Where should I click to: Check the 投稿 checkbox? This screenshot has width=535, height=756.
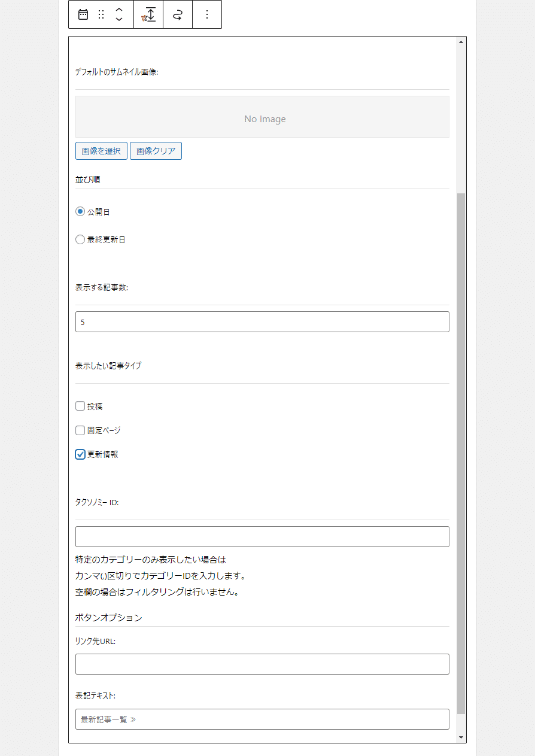point(80,406)
